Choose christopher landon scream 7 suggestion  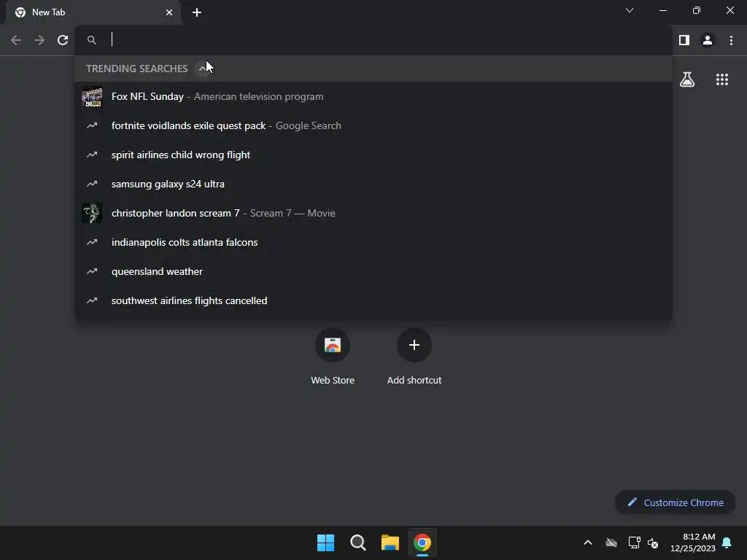[373, 213]
